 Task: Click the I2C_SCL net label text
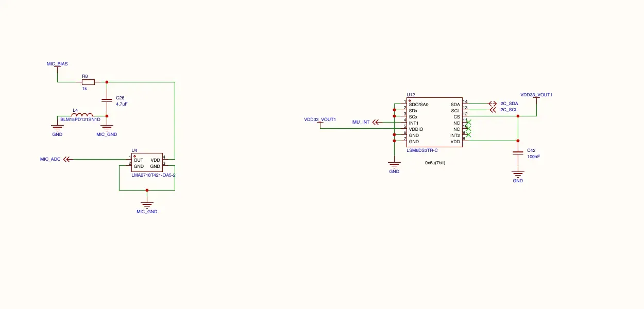(509, 110)
